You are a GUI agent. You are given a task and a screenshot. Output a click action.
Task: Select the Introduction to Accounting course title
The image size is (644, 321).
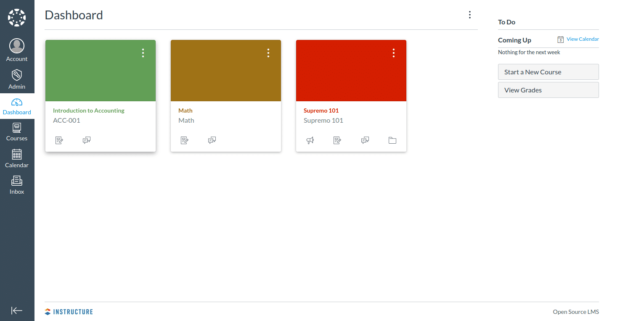coord(88,110)
